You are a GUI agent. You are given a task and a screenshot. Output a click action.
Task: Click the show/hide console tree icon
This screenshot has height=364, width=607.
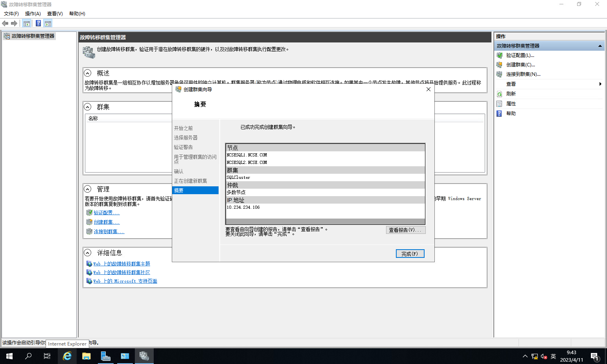coord(27,24)
